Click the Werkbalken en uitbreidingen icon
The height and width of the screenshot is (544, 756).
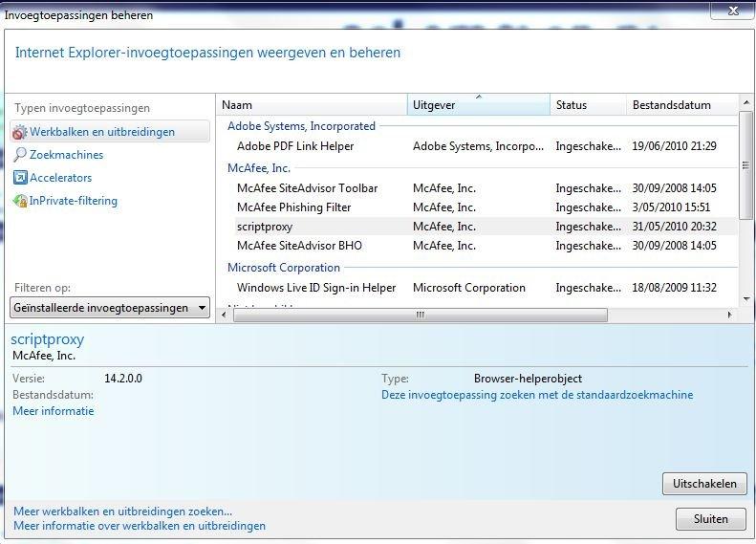(20, 132)
